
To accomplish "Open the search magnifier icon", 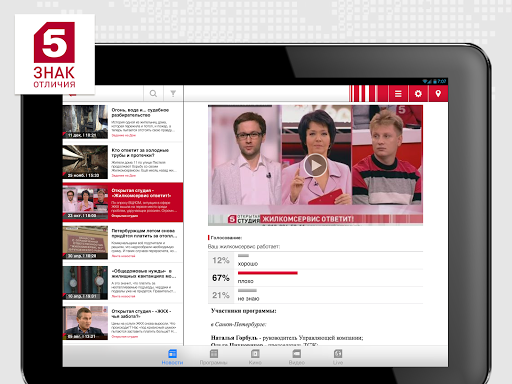I will click(x=153, y=94).
